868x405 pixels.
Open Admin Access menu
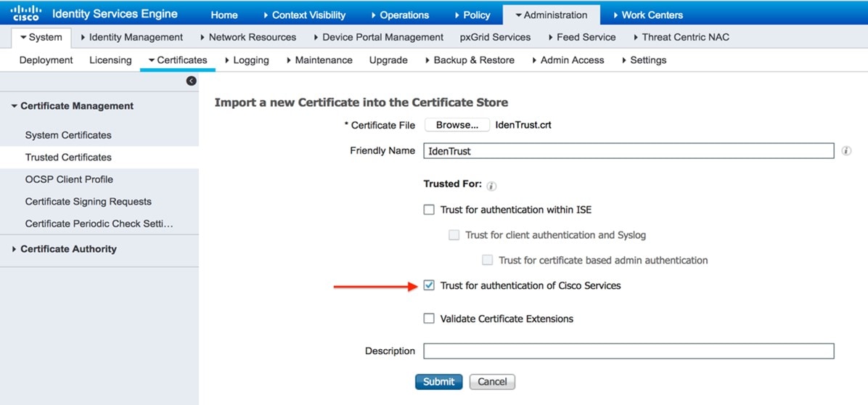(568, 60)
